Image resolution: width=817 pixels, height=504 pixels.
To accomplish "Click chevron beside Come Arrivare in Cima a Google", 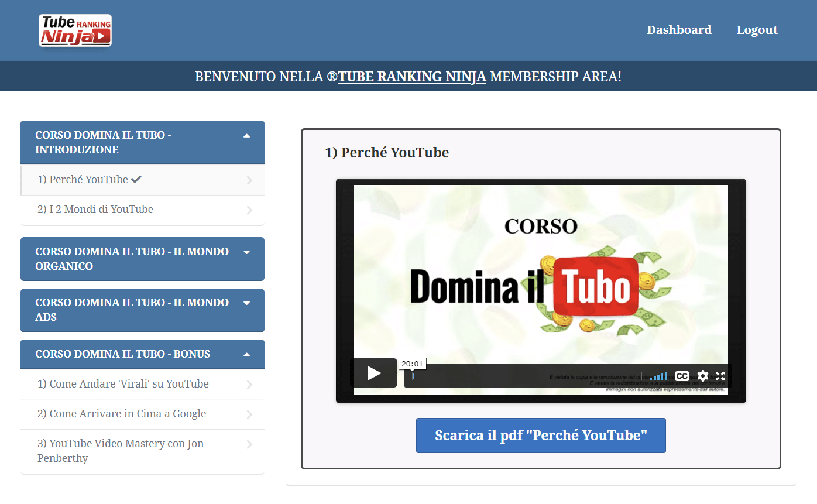I will click(x=249, y=414).
